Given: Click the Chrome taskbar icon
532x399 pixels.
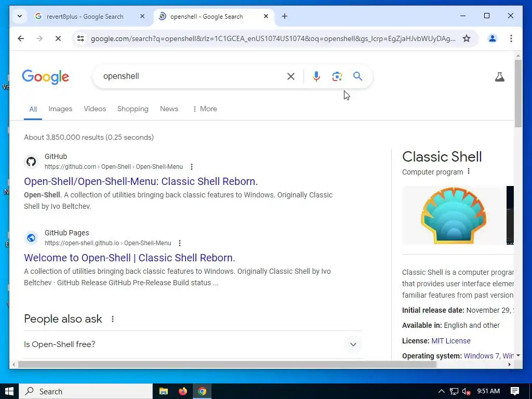Looking at the screenshot, I should click(202, 391).
